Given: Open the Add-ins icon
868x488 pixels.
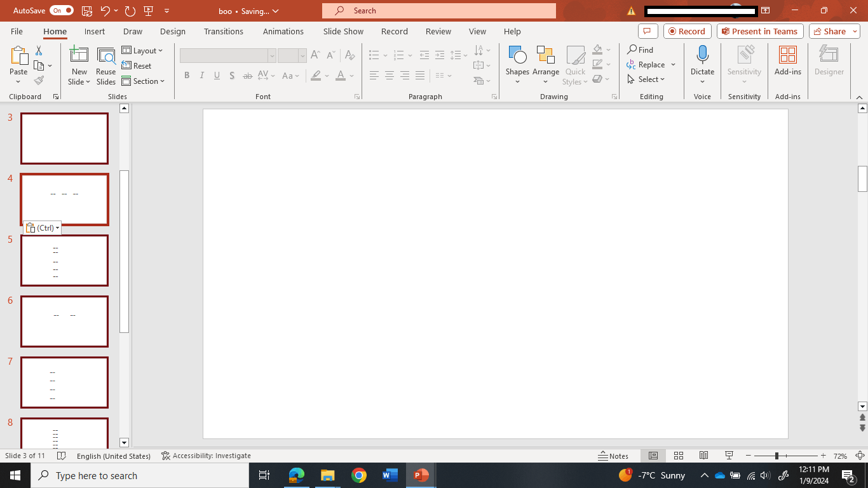Looking at the screenshot, I should pos(787,57).
